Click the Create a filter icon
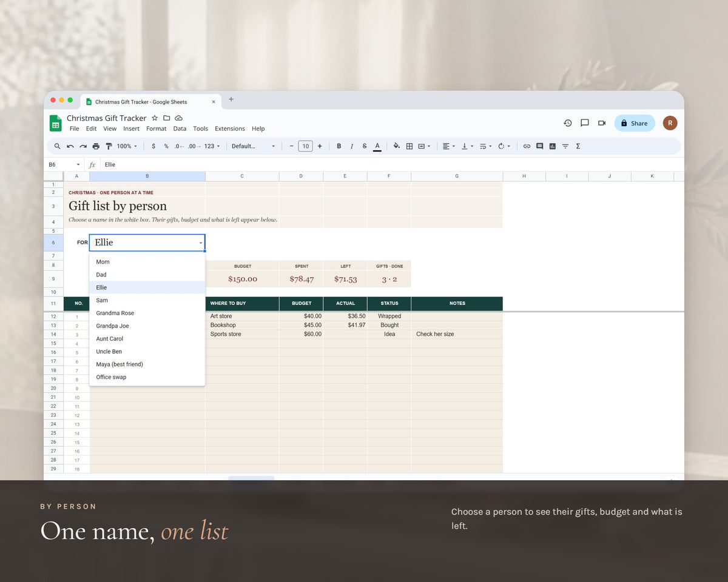Viewport: 728px width, 582px height. click(565, 146)
